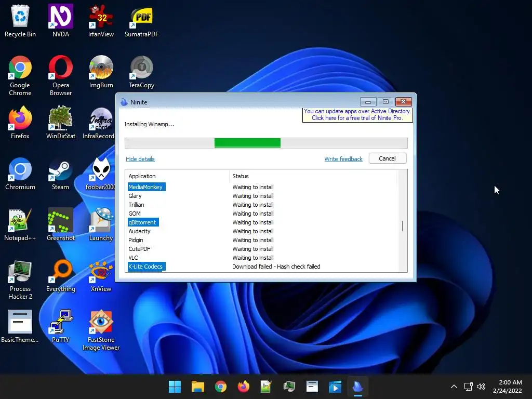Viewport: 532px width, 399px height.
Task: Click the Launchy desktop shortcut
Action: pyautogui.click(x=101, y=224)
